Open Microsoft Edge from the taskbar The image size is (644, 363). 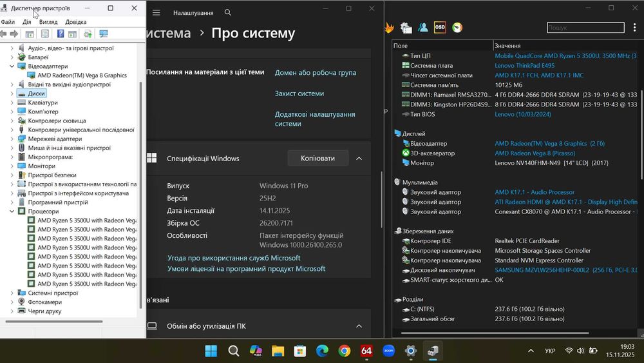322,351
